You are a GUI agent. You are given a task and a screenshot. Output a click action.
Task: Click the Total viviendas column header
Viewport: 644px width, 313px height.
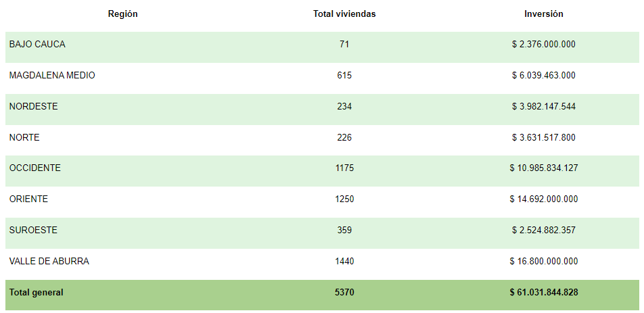(344, 14)
